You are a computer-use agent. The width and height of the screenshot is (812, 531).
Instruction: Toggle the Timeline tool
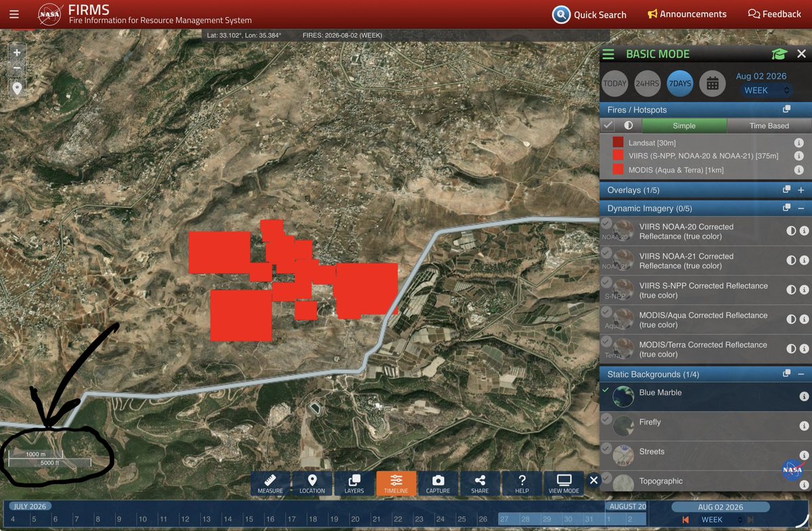396,483
